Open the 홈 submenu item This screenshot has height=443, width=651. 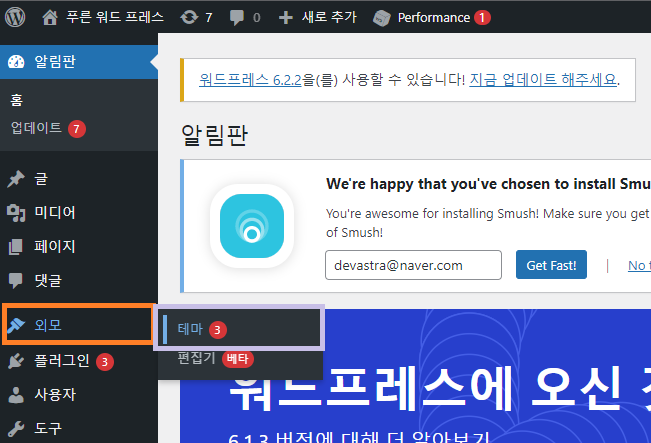[17, 100]
